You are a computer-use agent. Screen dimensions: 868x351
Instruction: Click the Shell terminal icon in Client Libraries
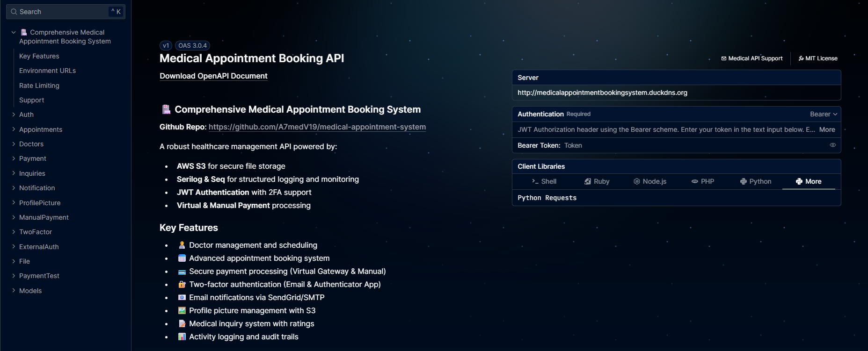pos(535,181)
